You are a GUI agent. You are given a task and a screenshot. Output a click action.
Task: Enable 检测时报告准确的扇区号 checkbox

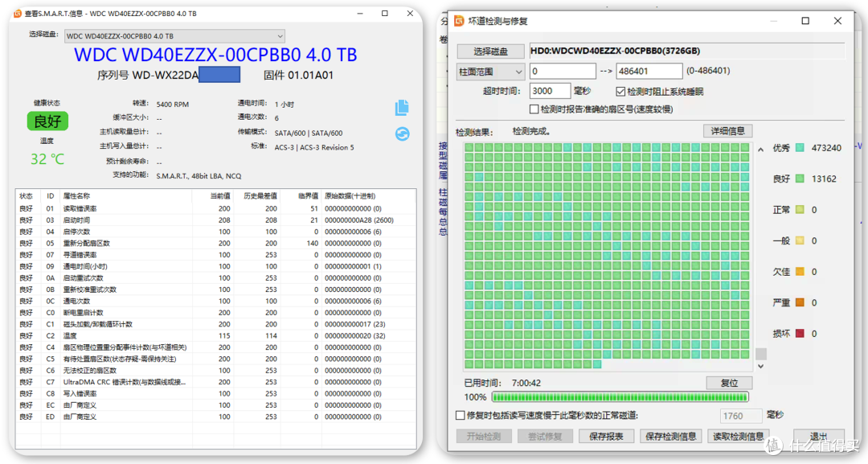[534, 109]
